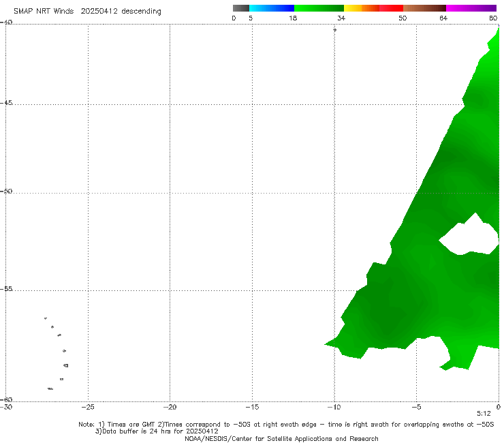The image size is (504, 443).
Task: Click the NOAA/NESDIS credit line
Action: coord(281,439)
